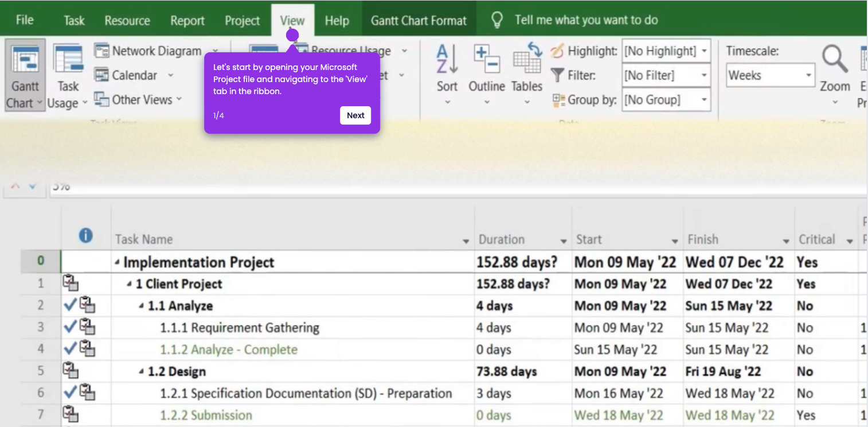868x427 pixels.
Task: Open the Tables grid icon
Action: (x=527, y=59)
